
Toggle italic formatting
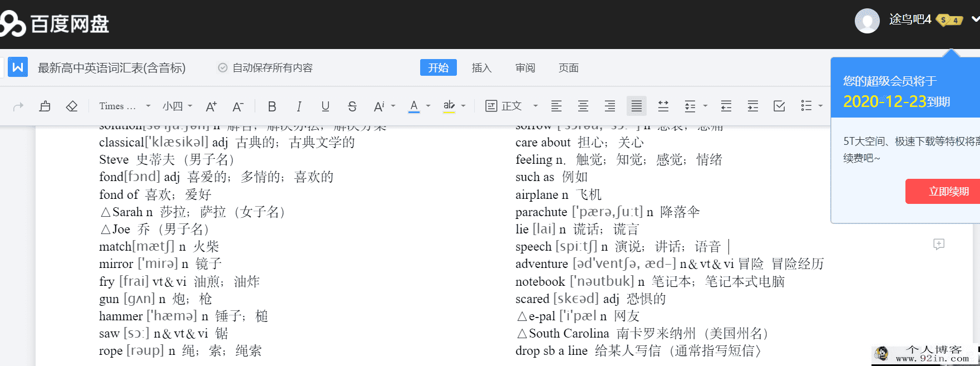click(299, 106)
